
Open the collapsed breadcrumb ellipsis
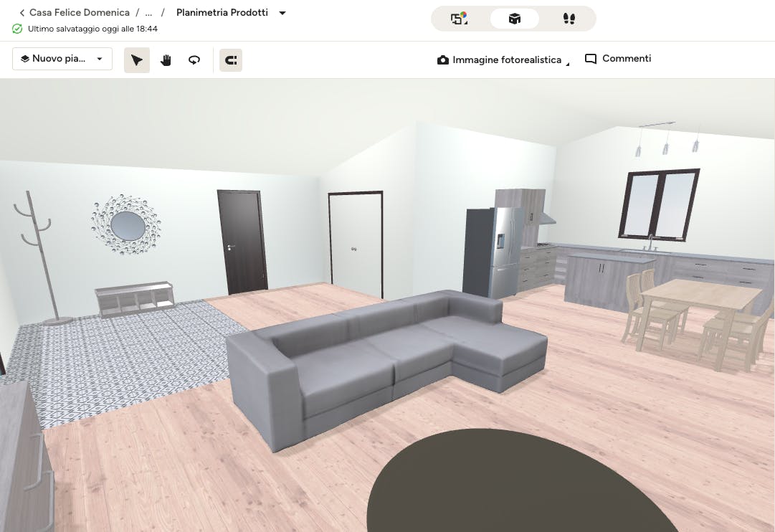tap(148, 13)
